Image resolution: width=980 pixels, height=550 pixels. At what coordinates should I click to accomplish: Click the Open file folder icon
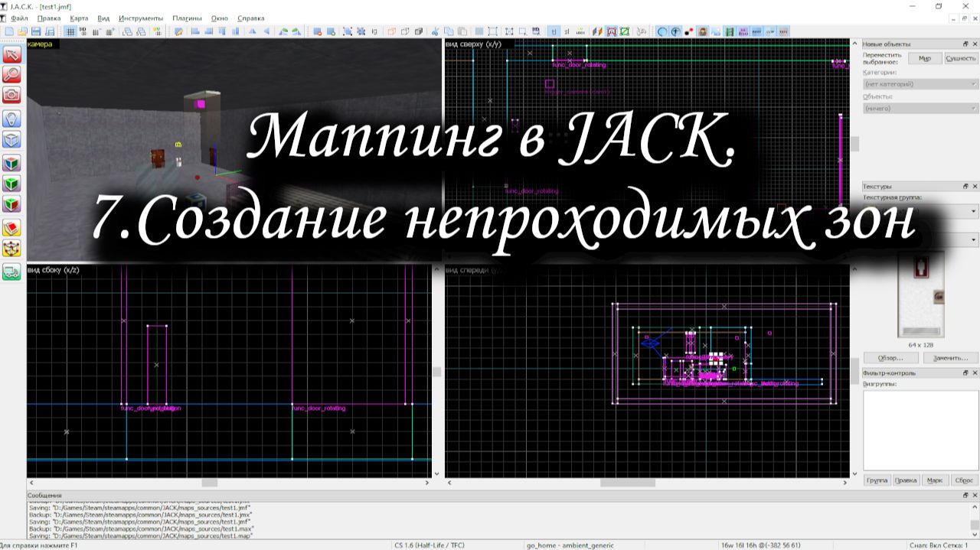(23, 31)
